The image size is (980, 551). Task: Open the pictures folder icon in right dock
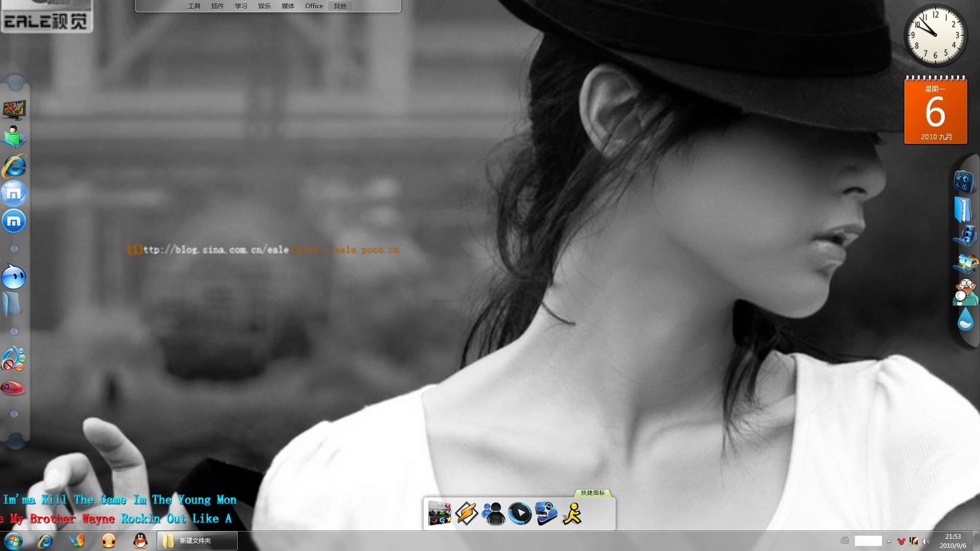pyautogui.click(x=965, y=264)
